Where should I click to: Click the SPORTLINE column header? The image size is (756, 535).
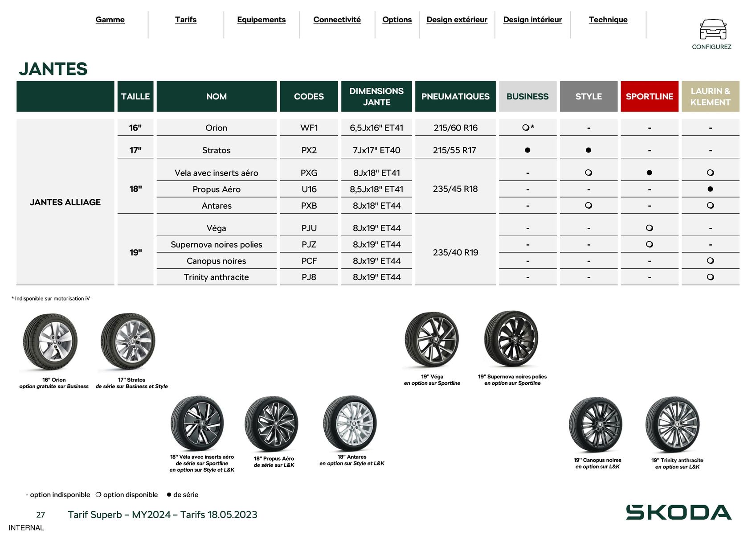point(650,96)
